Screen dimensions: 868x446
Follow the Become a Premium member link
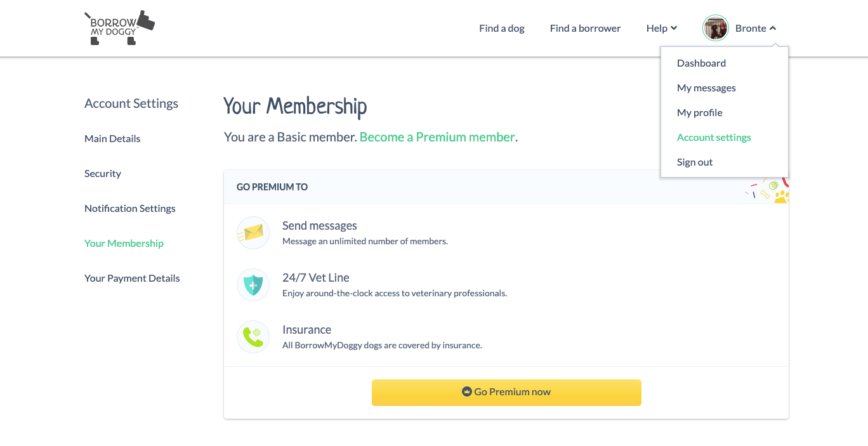click(x=437, y=137)
